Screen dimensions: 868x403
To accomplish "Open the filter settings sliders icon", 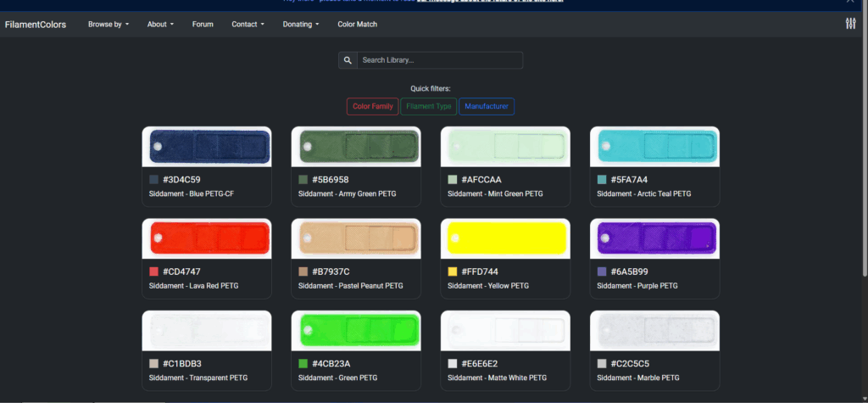I will (x=850, y=23).
